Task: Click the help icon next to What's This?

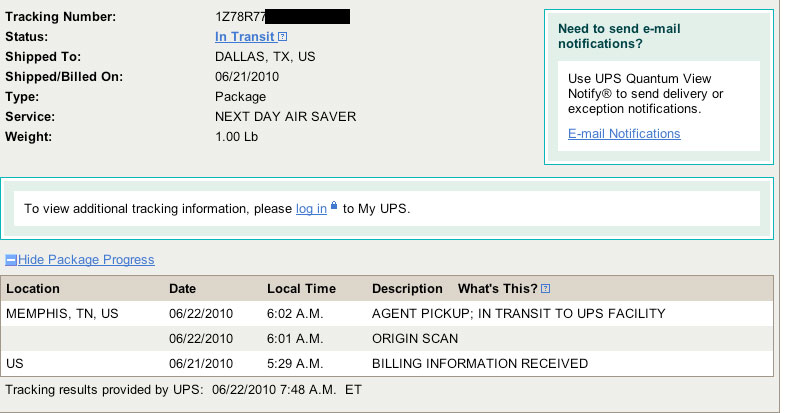Action: (x=546, y=289)
